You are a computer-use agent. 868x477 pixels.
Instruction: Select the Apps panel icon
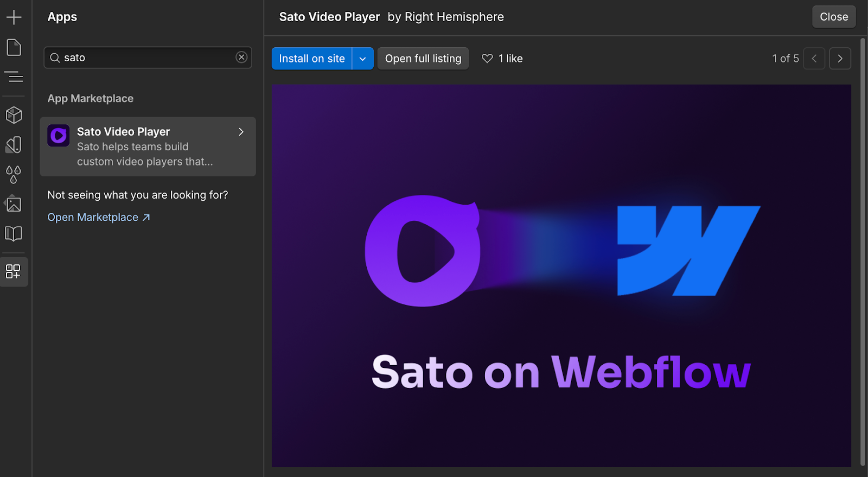14,271
